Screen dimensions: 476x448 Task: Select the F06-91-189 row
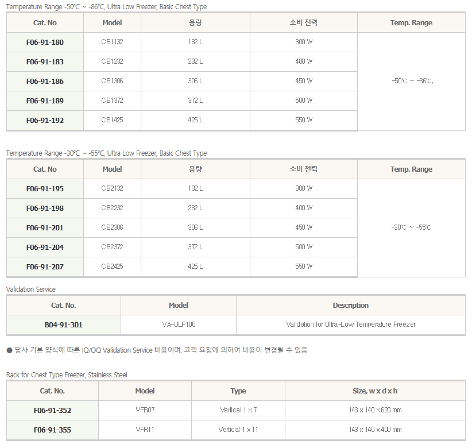tap(45, 101)
